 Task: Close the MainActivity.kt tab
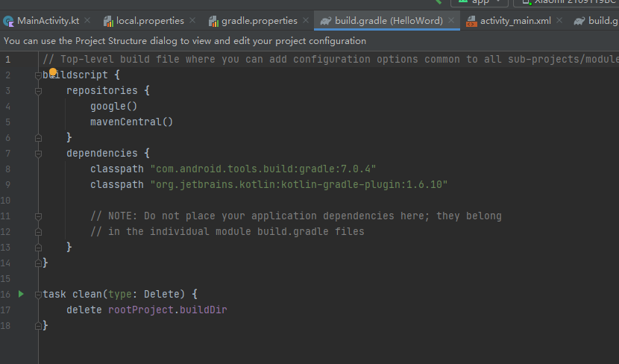point(88,21)
